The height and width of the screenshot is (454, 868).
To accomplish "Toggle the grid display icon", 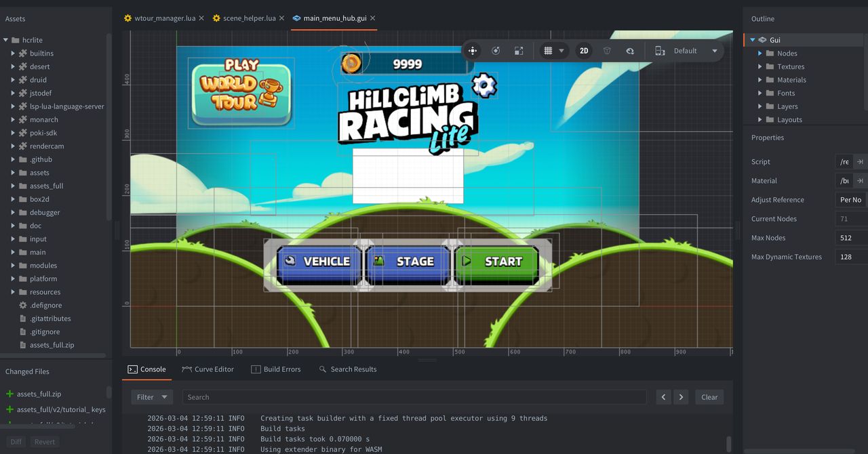I will point(548,51).
